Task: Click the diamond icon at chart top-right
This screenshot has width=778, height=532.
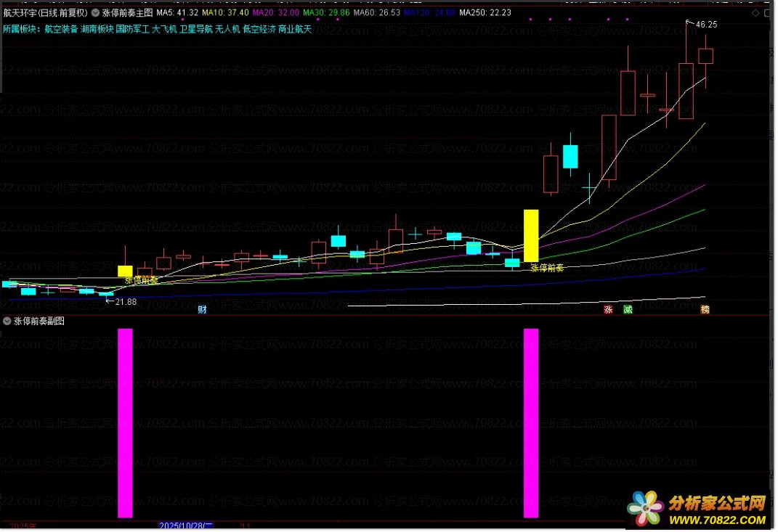Action: [x=755, y=13]
